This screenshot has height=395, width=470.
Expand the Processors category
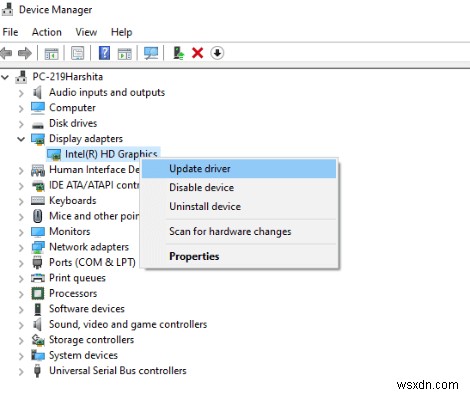tap(21, 294)
